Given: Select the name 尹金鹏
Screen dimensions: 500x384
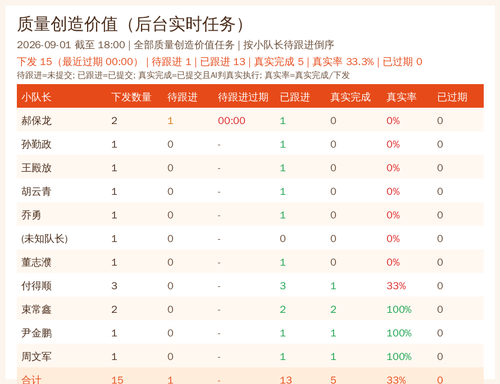Looking at the screenshot, I should click(x=36, y=333).
